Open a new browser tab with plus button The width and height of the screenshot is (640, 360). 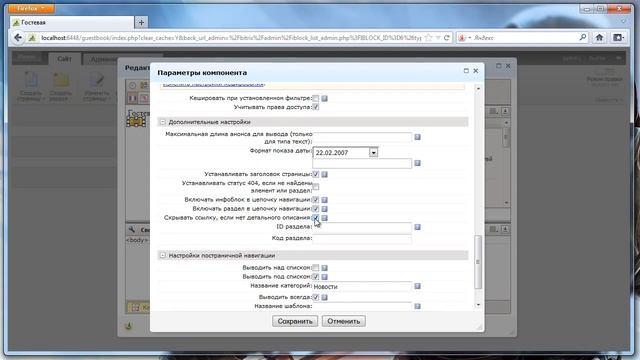pos(141,22)
